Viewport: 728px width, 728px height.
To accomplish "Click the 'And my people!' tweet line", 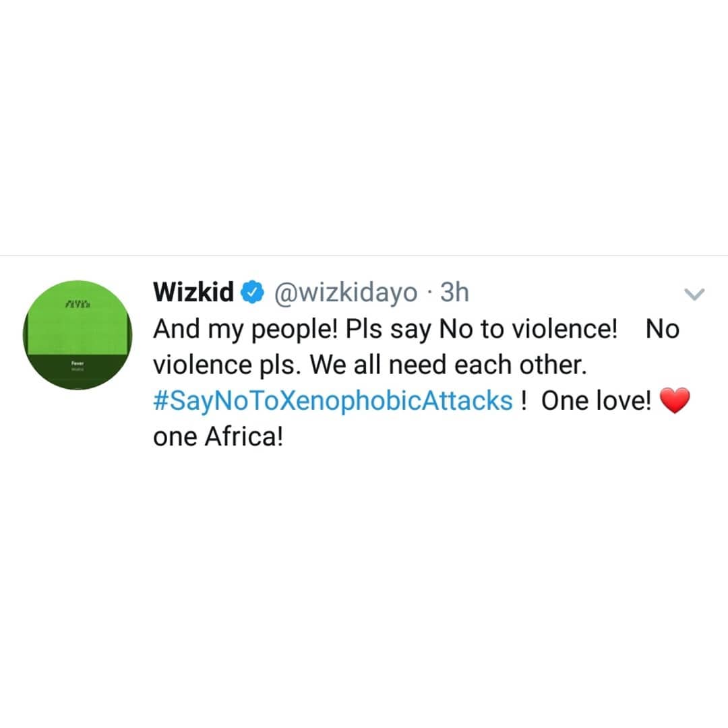I will (x=245, y=329).
